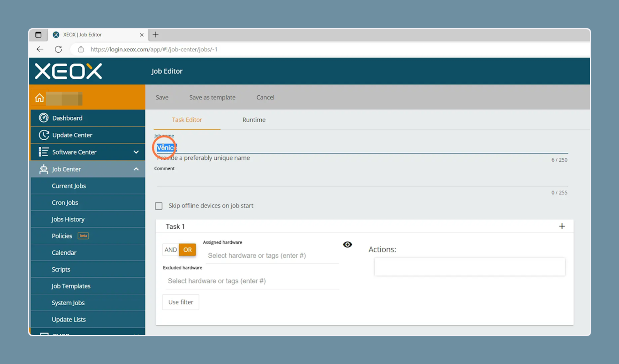
Task: Open Jobs History in sidebar
Action: point(88,219)
